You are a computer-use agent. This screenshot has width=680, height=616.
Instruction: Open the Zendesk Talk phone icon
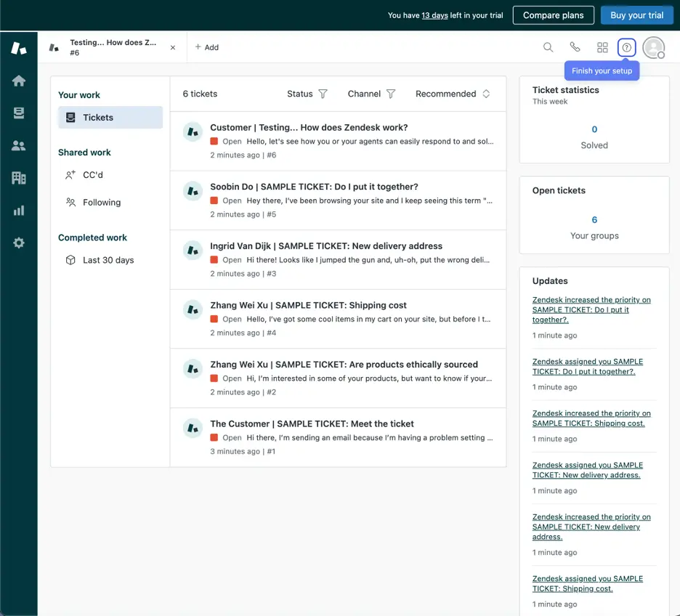(x=575, y=46)
